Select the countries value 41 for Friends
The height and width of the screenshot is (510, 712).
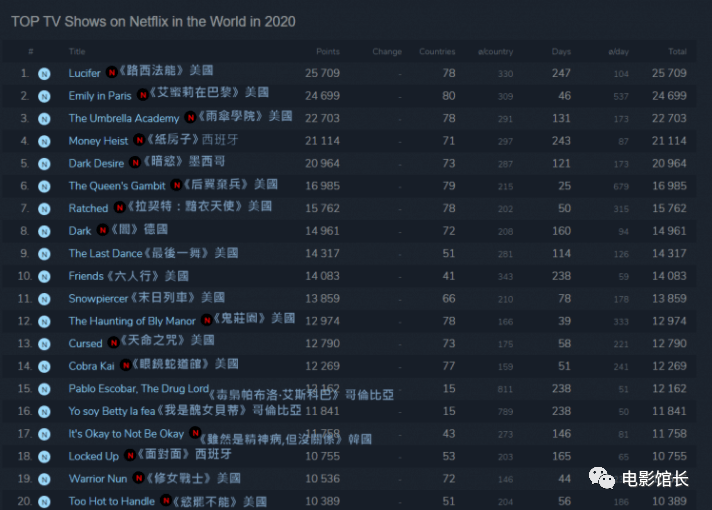click(449, 276)
